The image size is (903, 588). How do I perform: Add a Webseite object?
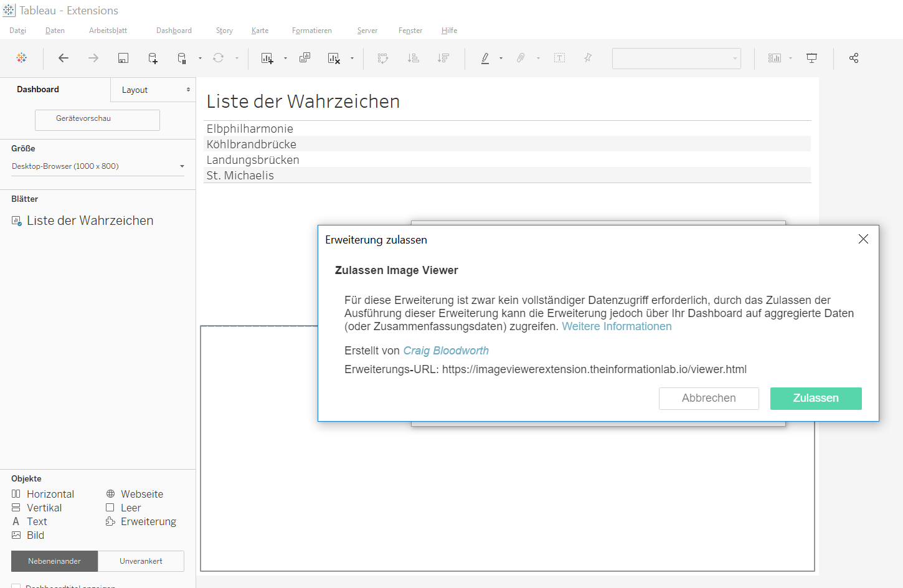tap(135, 494)
